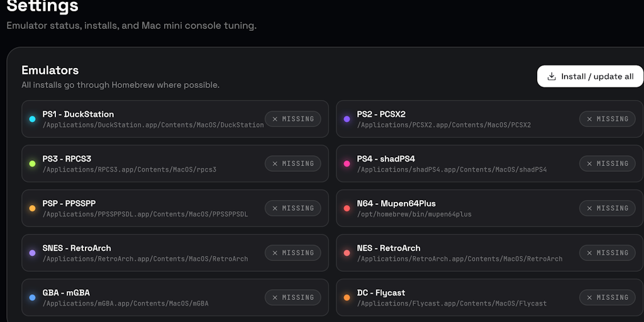Click the Install / update all button

pyautogui.click(x=590, y=76)
